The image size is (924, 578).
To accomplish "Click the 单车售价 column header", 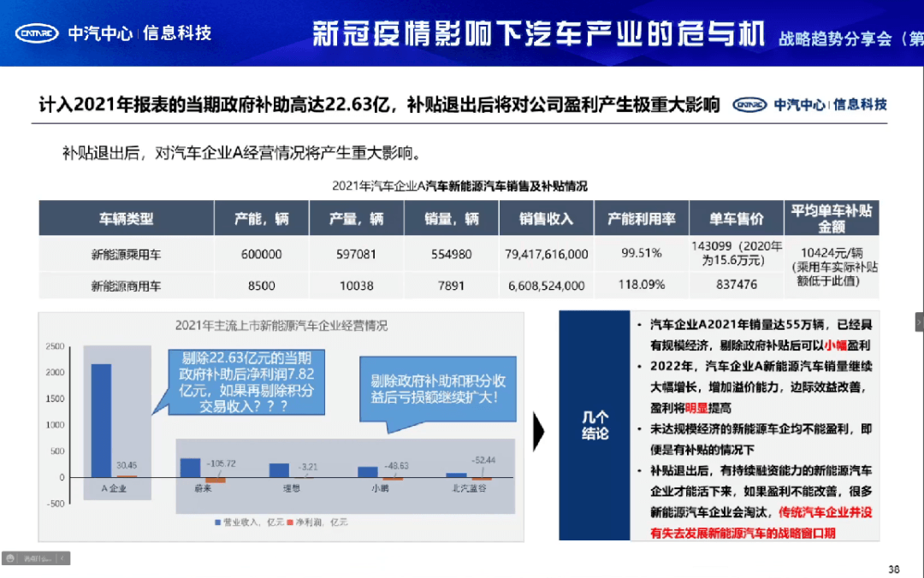I will click(737, 219).
